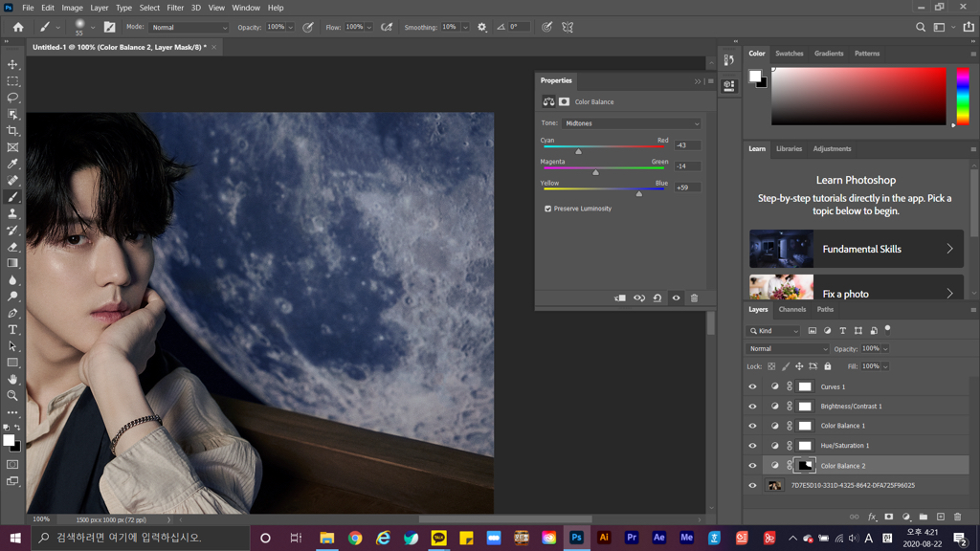Viewport: 980px width, 551px height.
Task: Create new adjustment layer from Layers footer
Action: click(906, 517)
